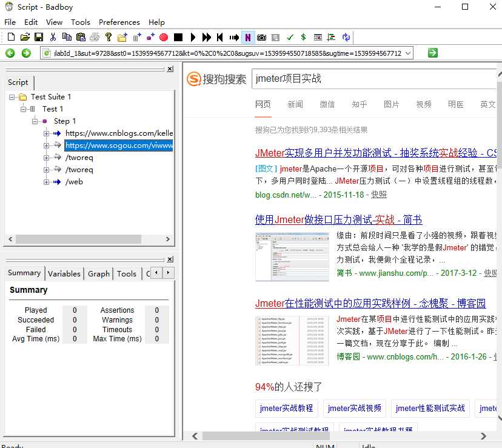Add a new step with the purple dot-plus icon
The width and height of the screenshot is (502, 448).
coord(150,37)
